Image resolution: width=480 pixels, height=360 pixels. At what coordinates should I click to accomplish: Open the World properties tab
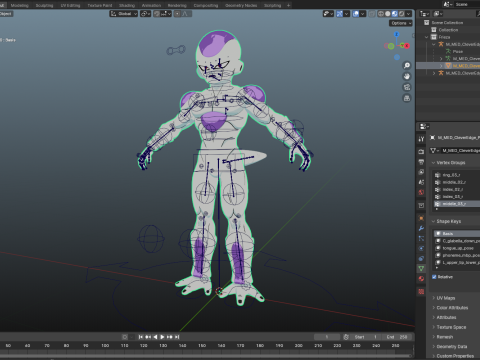pos(421,192)
